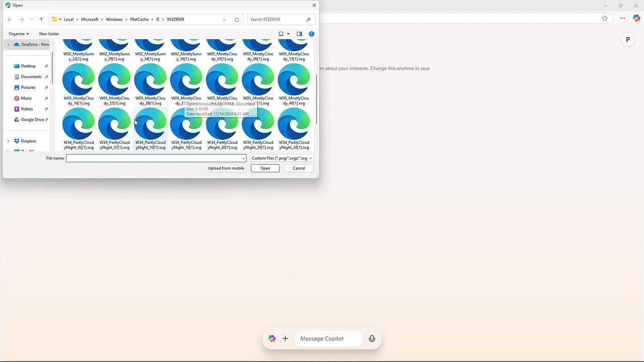Select file W34_PartlyCloudyNight_16[1].svg

186,129
